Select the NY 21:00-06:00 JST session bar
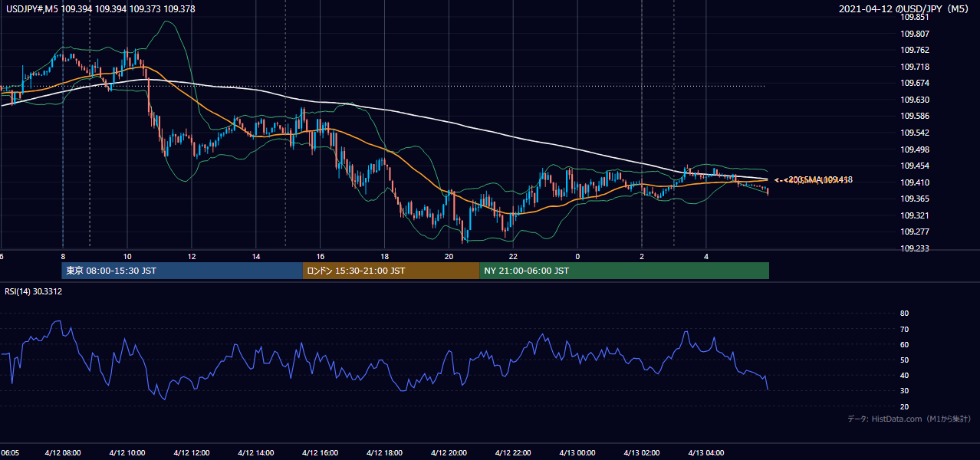 [x=624, y=271]
